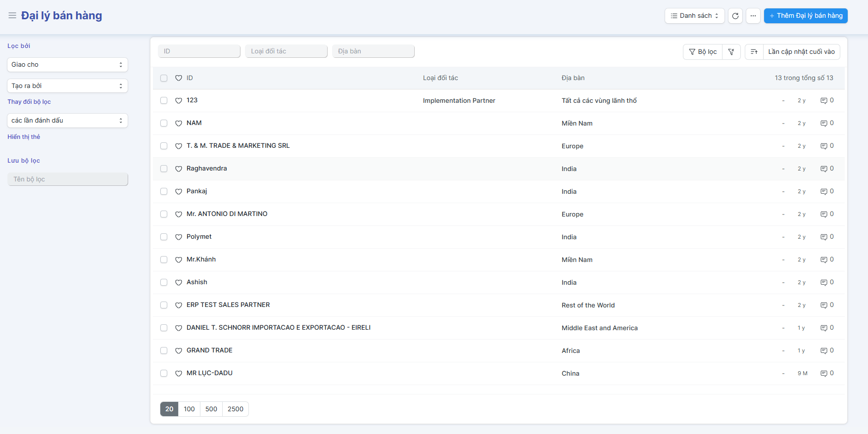Screen dimensions: 868x434
Task: Open comments icon for row 123
Action: pyautogui.click(x=823, y=101)
